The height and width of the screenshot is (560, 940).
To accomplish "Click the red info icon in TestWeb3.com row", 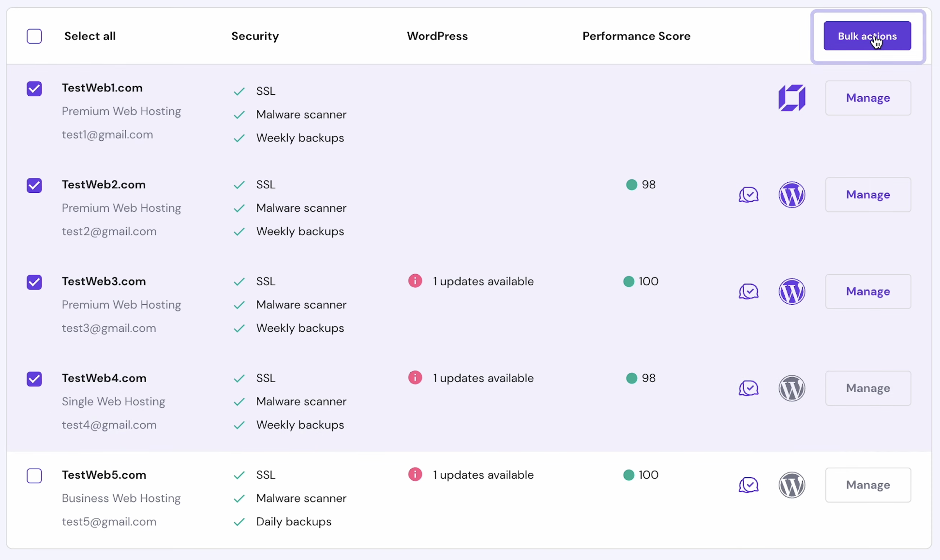I will tap(415, 281).
